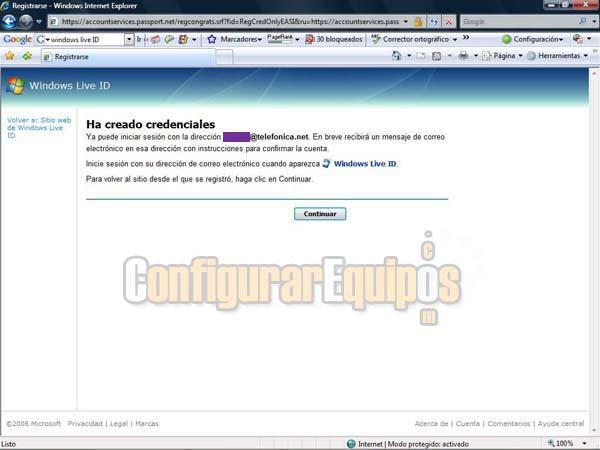Open the Cuenta footer link
The height and width of the screenshot is (450, 600).
(468, 424)
